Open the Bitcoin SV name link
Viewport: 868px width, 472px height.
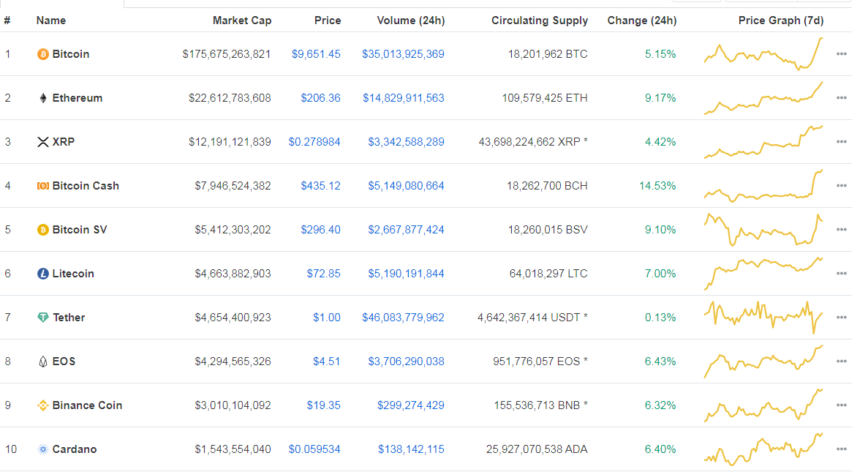80,230
